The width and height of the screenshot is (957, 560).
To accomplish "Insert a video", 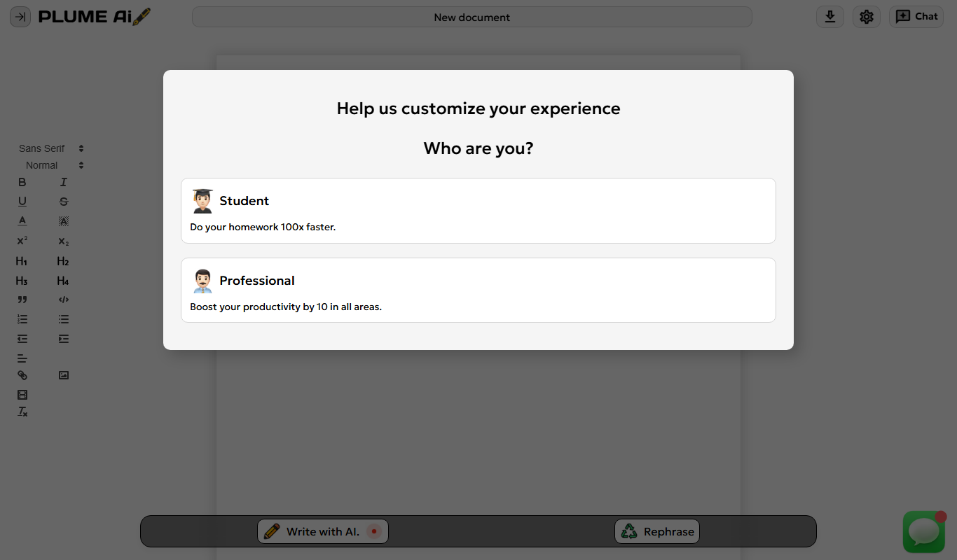I will coord(22,395).
